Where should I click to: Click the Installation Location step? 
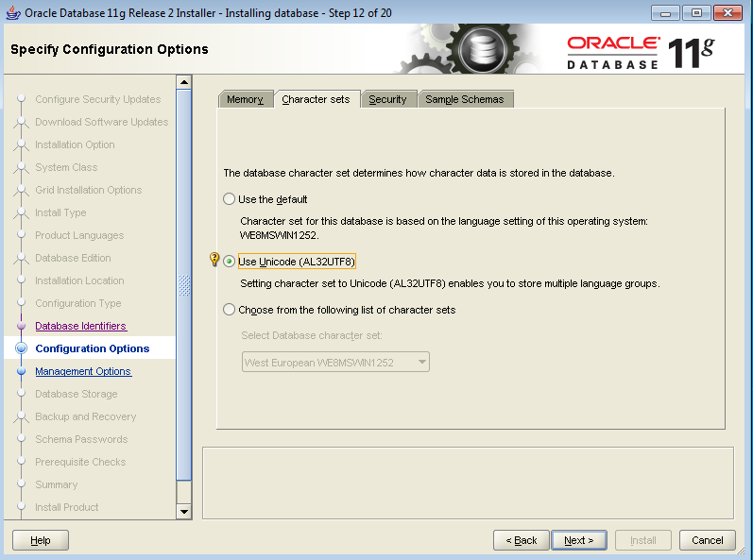(x=79, y=280)
